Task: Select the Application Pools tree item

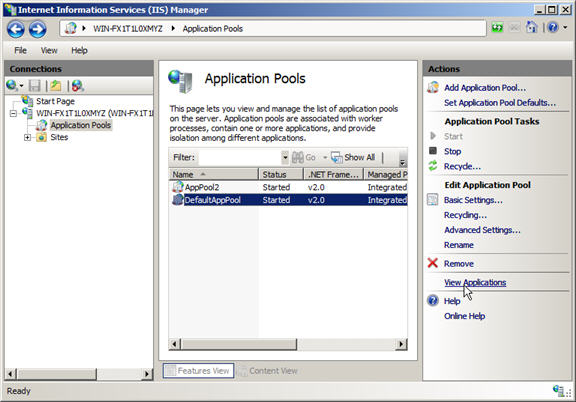Action: point(80,125)
